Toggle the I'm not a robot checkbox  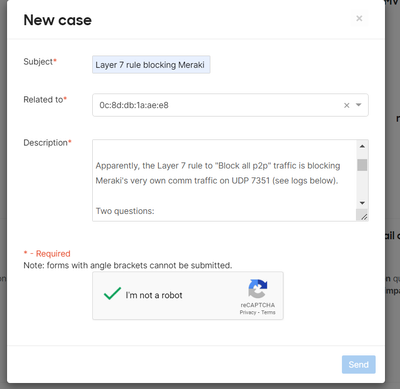coord(113,294)
